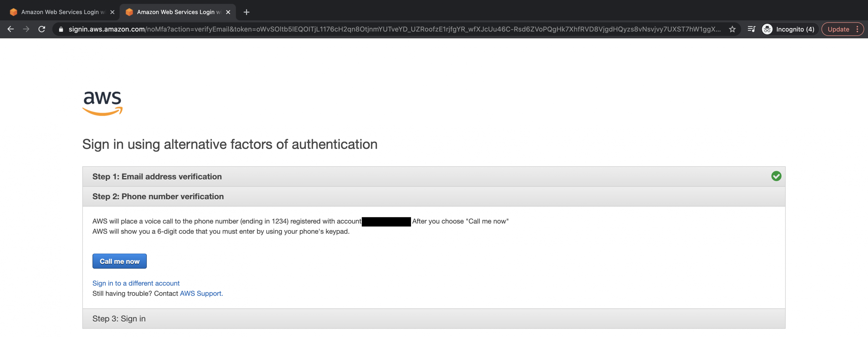This screenshot has width=868, height=337.
Task: Reload the current page
Action: coord(42,29)
